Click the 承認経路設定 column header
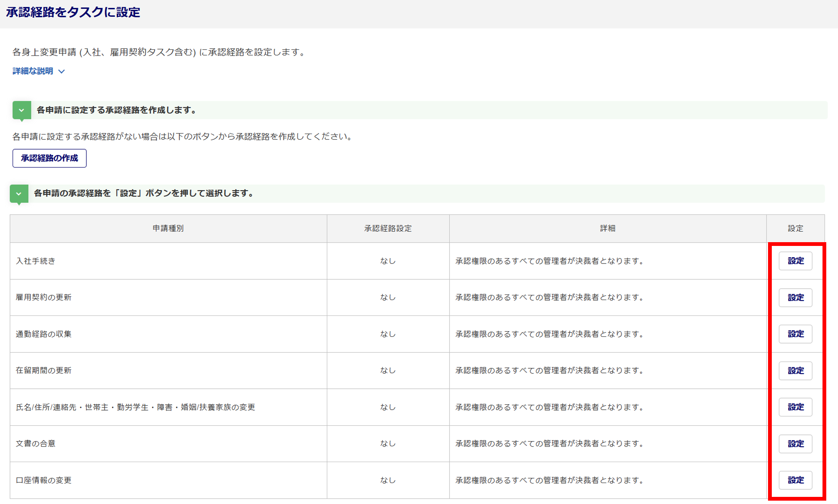The height and width of the screenshot is (504, 838). pyautogui.click(x=388, y=228)
